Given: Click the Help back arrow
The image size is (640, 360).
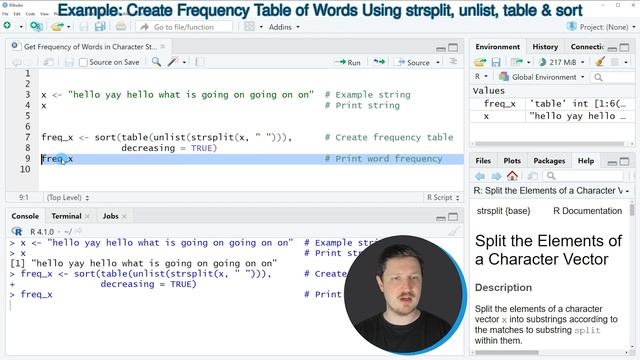Looking at the screenshot, I should [480, 176].
